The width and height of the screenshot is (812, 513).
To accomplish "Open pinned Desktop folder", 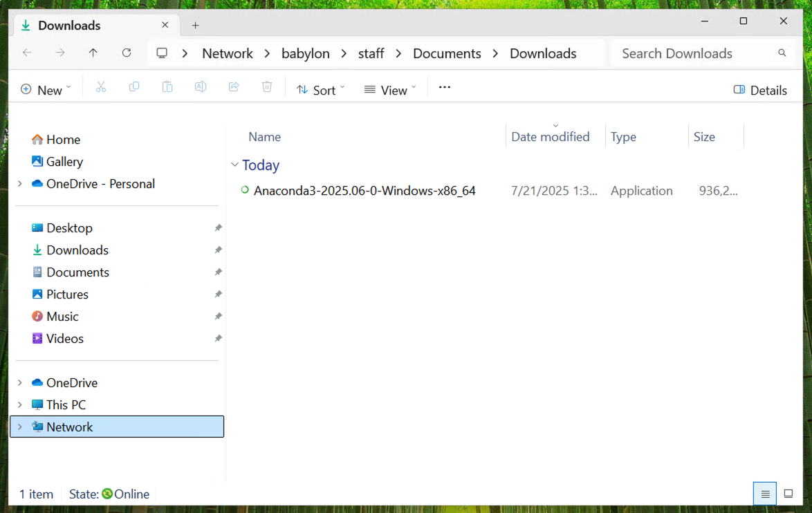I will click(x=69, y=227).
